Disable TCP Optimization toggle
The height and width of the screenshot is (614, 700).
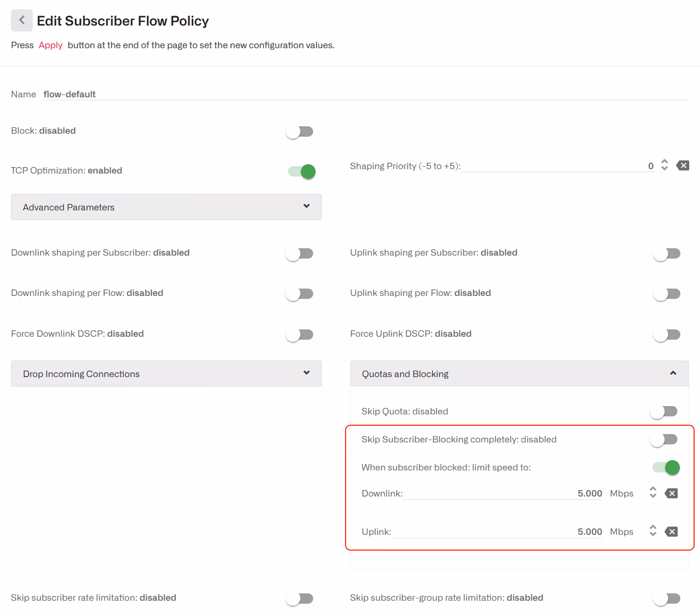coord(302,172)
